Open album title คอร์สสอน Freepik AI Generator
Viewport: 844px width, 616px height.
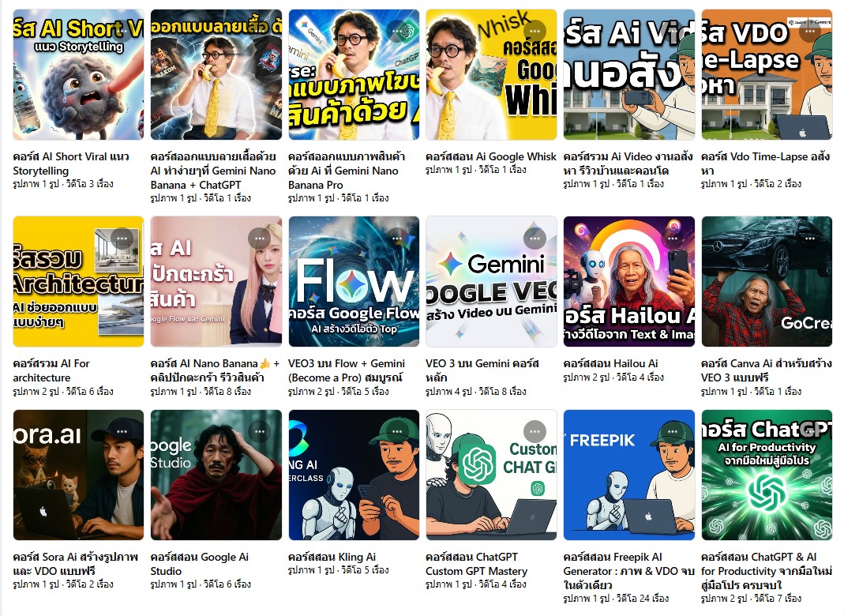628,571
